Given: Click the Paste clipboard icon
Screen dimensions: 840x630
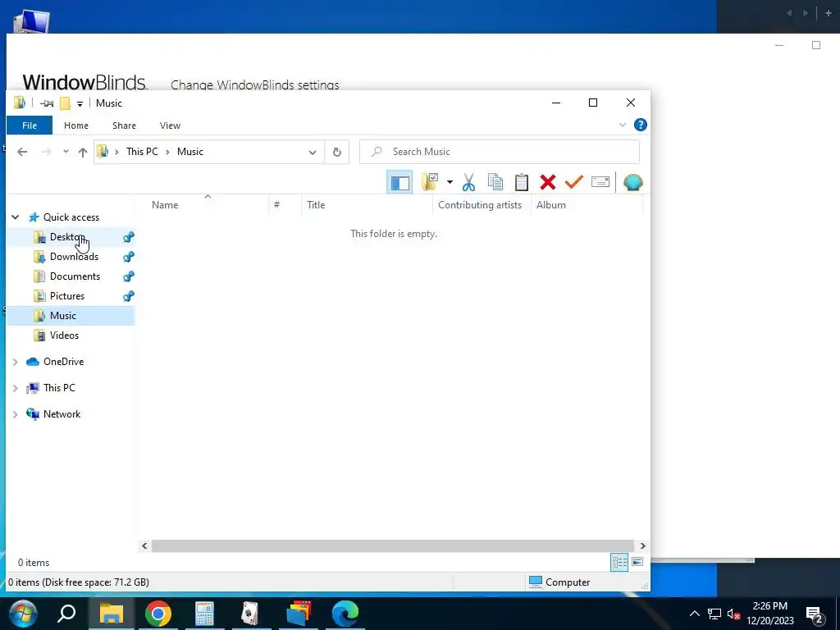Looking at the screenshot, I should pyautogui.click(x=521, y=182).
